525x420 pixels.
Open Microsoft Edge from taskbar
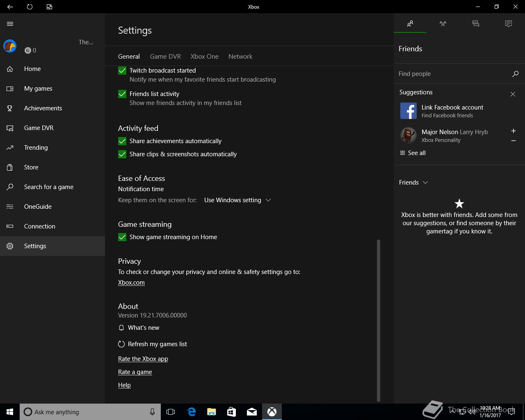192,412
